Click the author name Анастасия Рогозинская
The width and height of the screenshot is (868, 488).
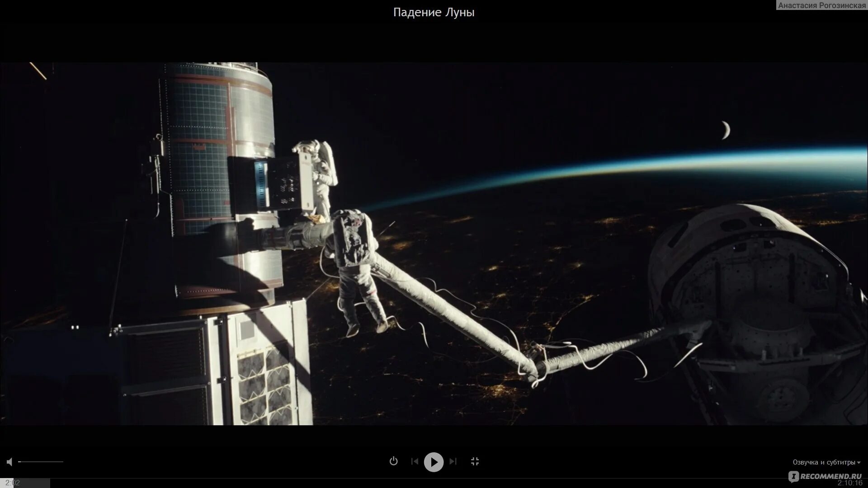pos(822,5)
